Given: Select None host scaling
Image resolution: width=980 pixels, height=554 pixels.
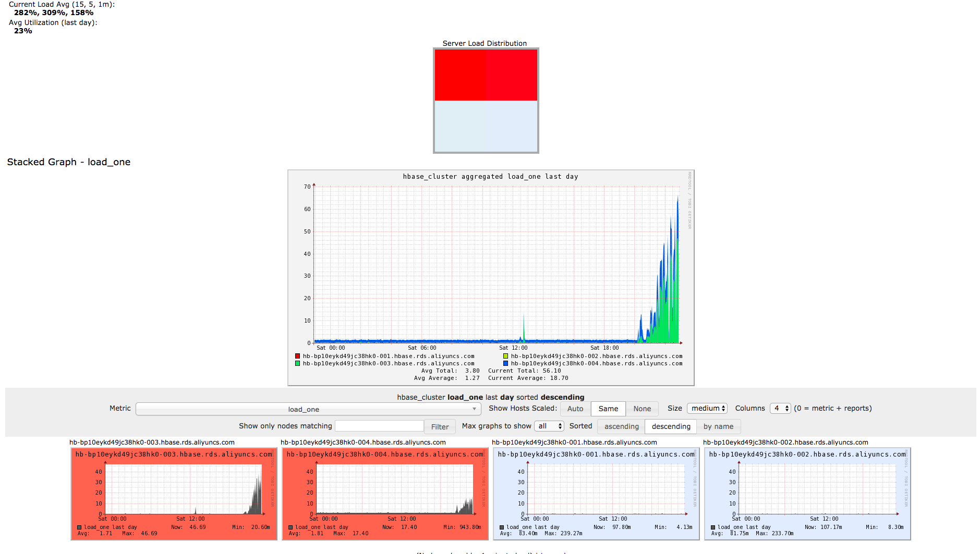Looking at the screenshot, I should coord(642,409).
